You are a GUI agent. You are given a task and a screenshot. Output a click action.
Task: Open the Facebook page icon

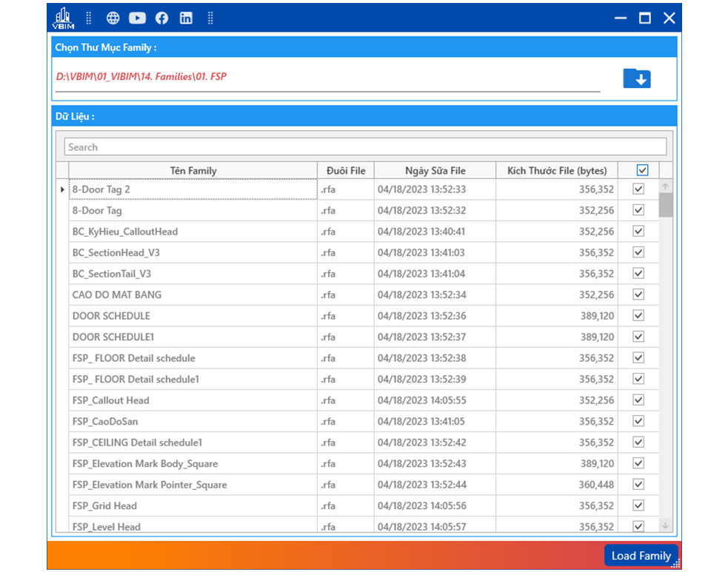161,18
